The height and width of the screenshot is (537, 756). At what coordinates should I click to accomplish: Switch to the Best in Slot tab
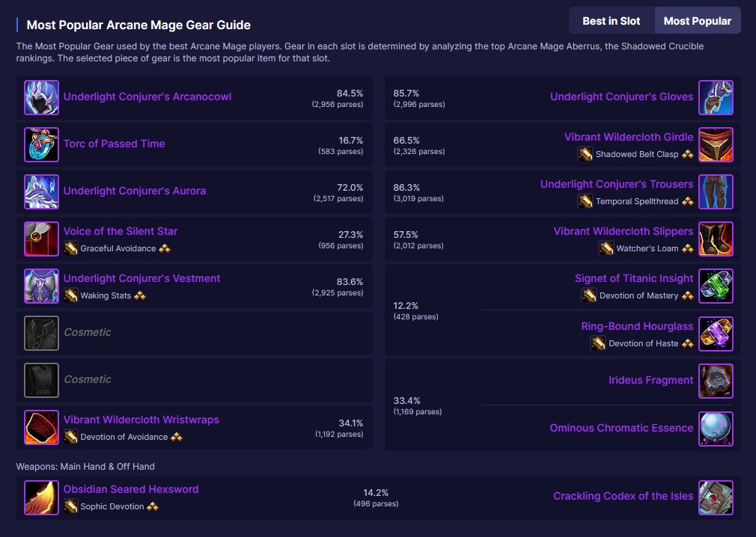[611, 20]
